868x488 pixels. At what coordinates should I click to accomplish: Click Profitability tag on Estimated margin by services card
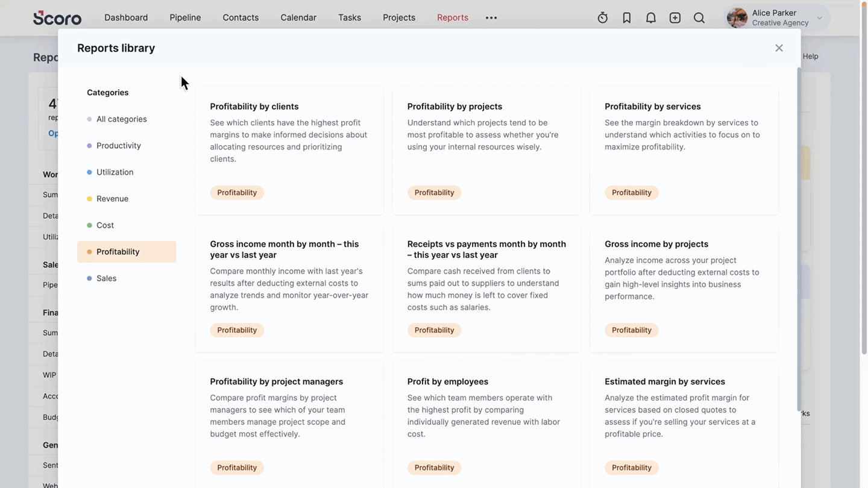(632, 468)
